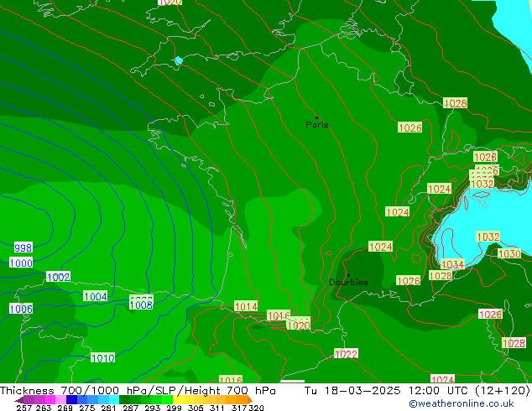532x411 pixels.
Task: Click the map title 'Thickness 700/1000 hPa/SLP/Height 700 hPa'
Action: 138,391
